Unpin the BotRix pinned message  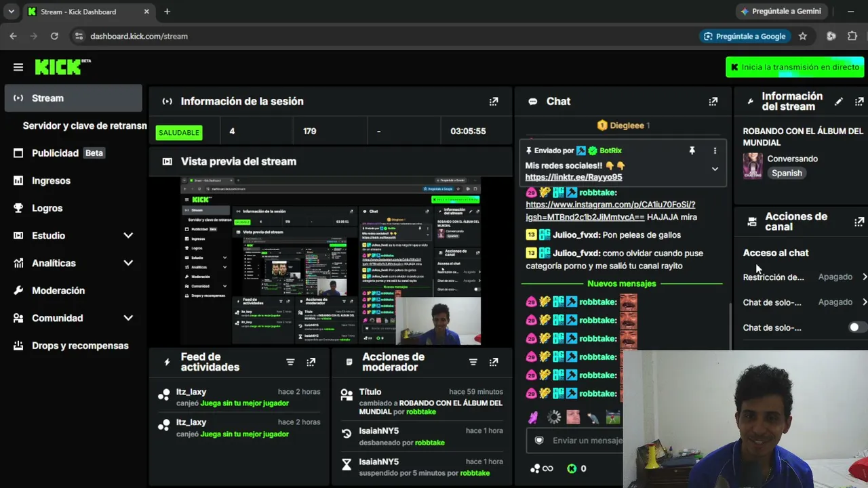[692, 150]
